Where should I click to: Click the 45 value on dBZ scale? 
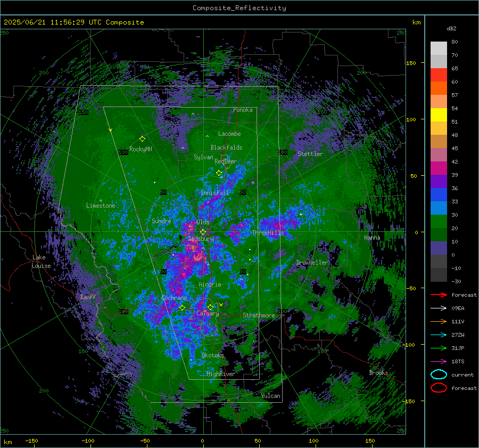455,148
